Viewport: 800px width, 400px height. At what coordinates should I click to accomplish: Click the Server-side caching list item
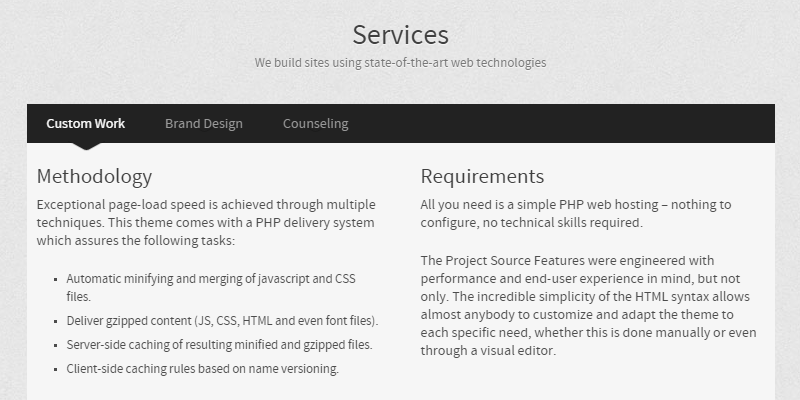point(219,345)
